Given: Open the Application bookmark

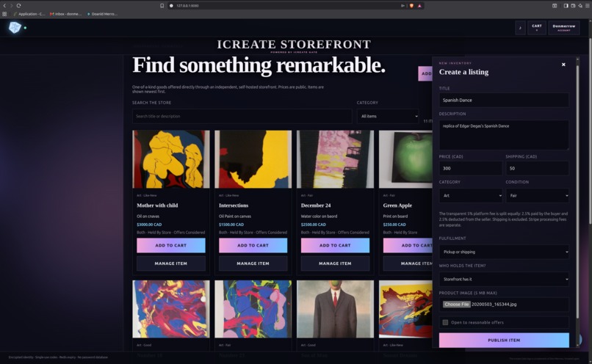Looking at the screenshot, I should (29, 14).
